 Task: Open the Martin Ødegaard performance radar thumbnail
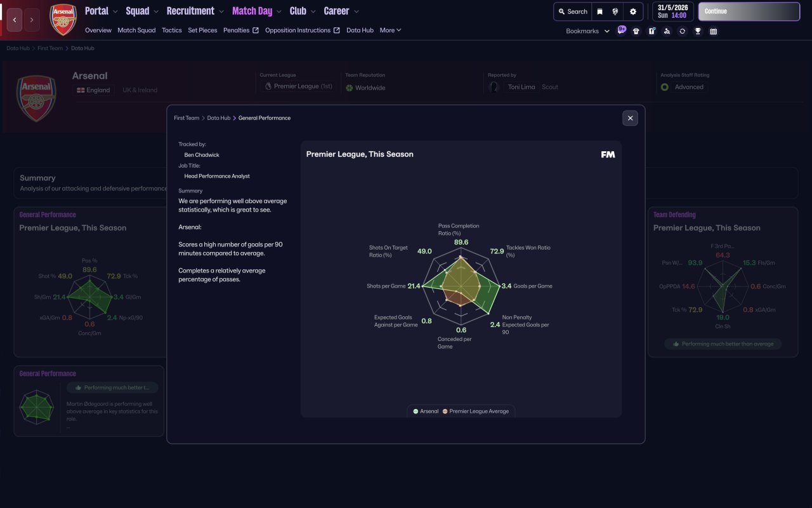pos(36,406)
